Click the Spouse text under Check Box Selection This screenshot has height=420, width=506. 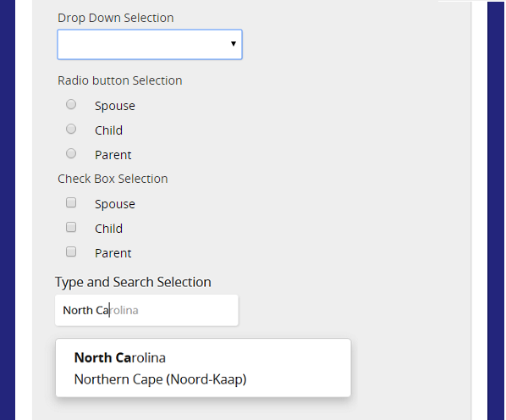click(x=115, y=204)
